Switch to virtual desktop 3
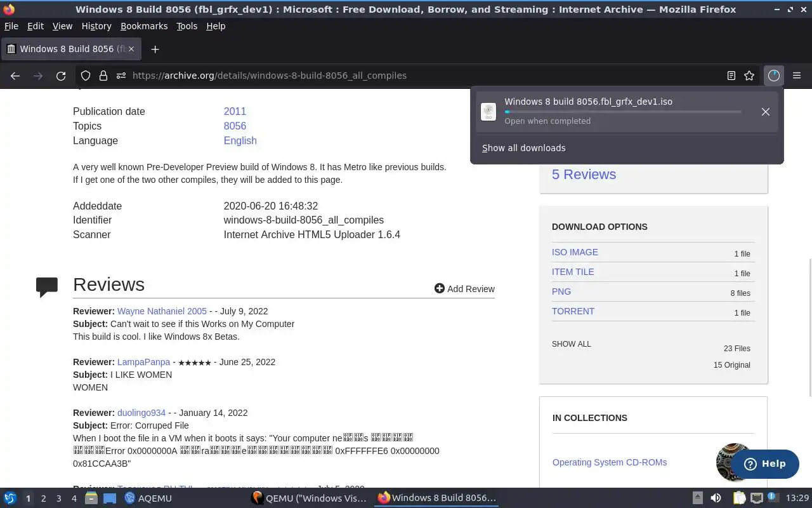Image resolution: width=812 pixels, height=508 pixels. [59, 498]
